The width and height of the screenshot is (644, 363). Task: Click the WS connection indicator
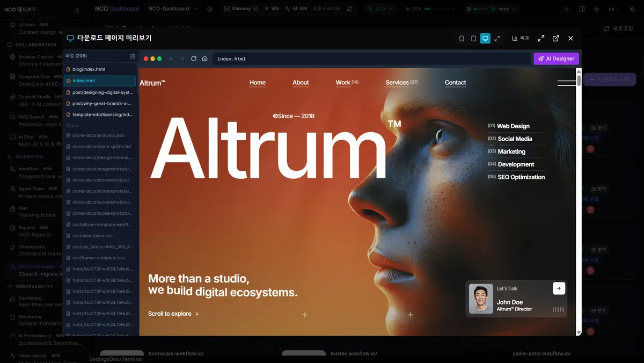click(x=272, y=9)
